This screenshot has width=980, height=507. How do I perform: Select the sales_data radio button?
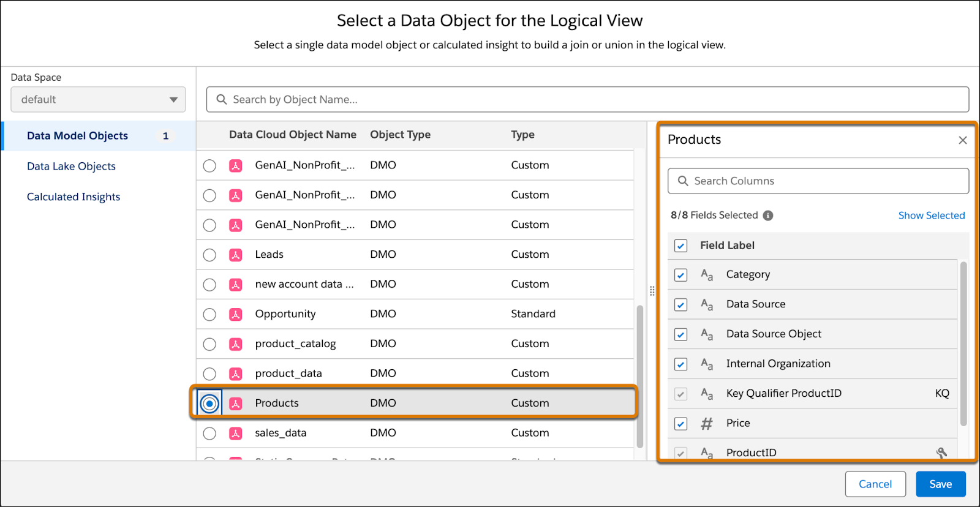(x=209, y=434)
